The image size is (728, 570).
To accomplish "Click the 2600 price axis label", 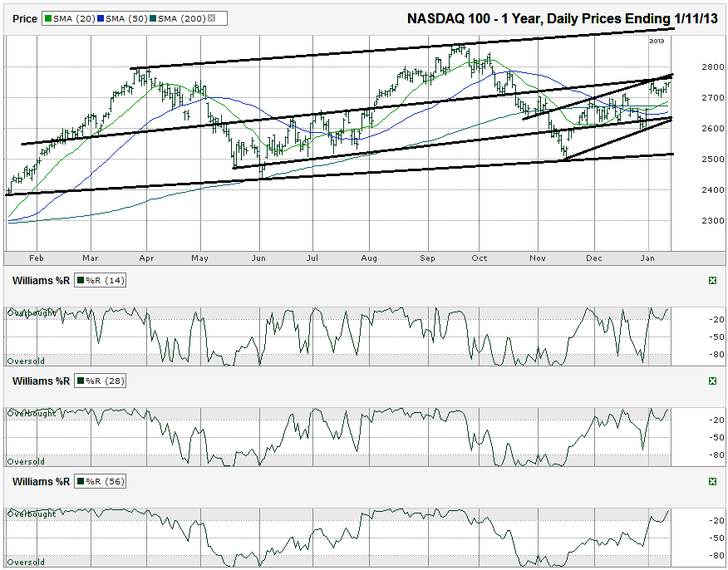I will pyautogui.click(x=713, y=128).
